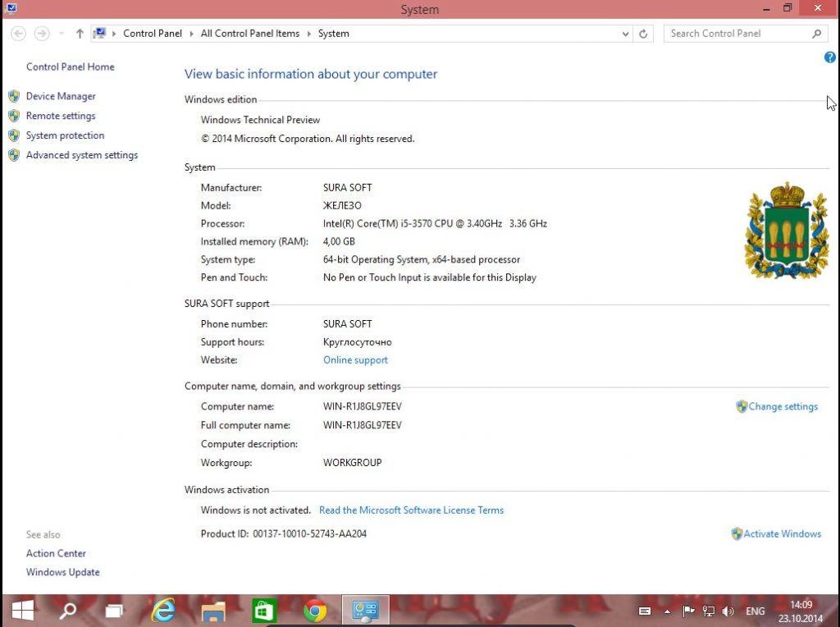Open Action Center flag in tray

688,611
